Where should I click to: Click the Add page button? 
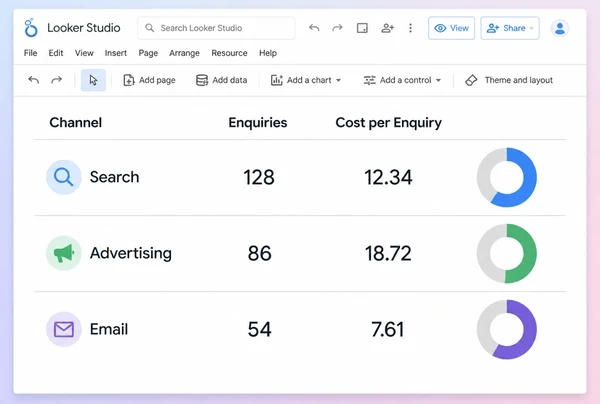(149, 80)
